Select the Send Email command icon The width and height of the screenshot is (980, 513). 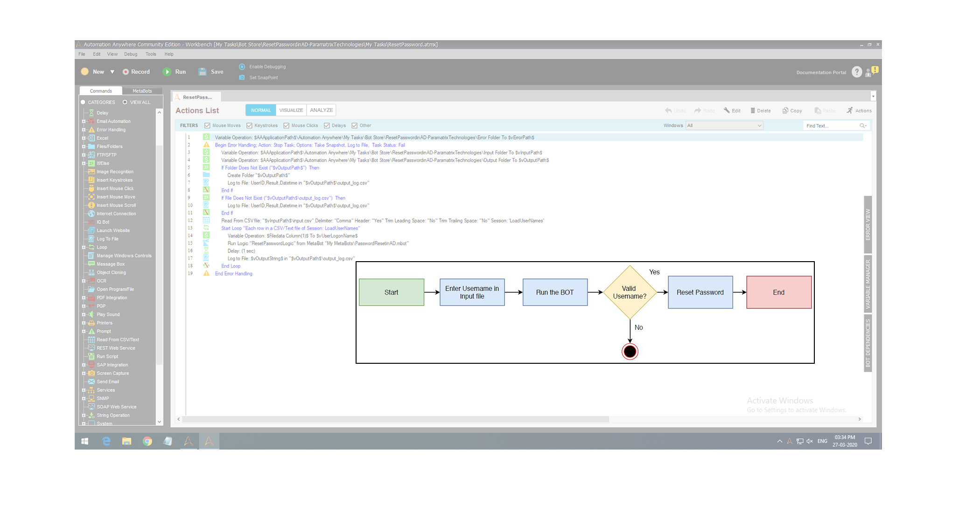pos(91,381)
